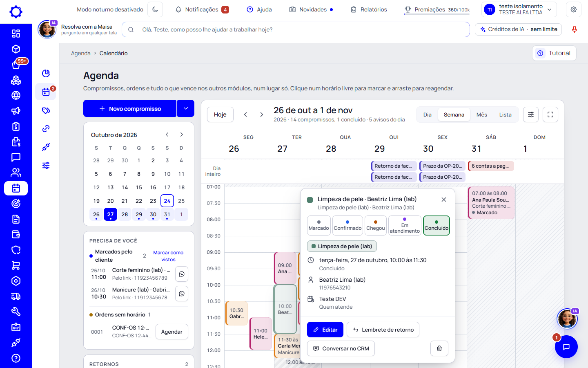Set status to Em atendimento
Viewport: 588px width, 368px height.
tap(405, 225)
